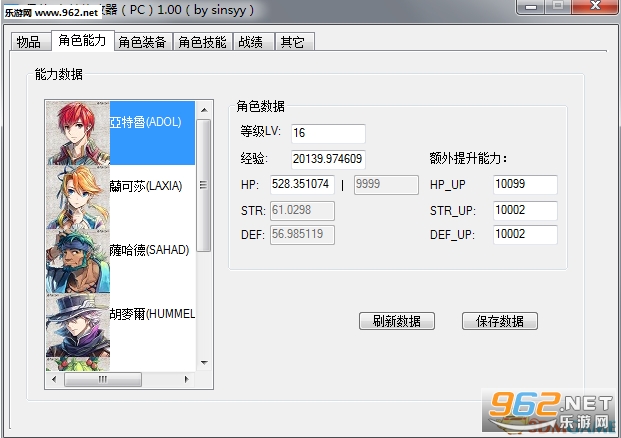Click the DEF value field

click(302, 235)
